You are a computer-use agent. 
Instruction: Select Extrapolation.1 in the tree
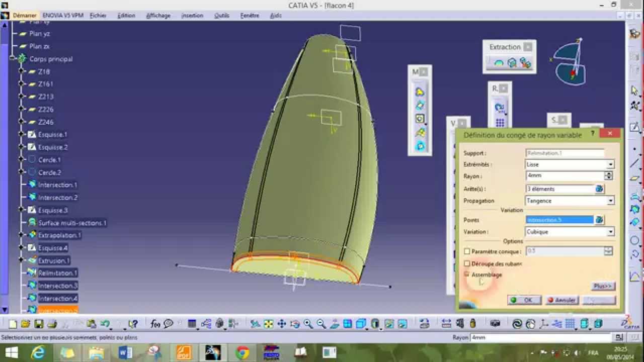59,235
